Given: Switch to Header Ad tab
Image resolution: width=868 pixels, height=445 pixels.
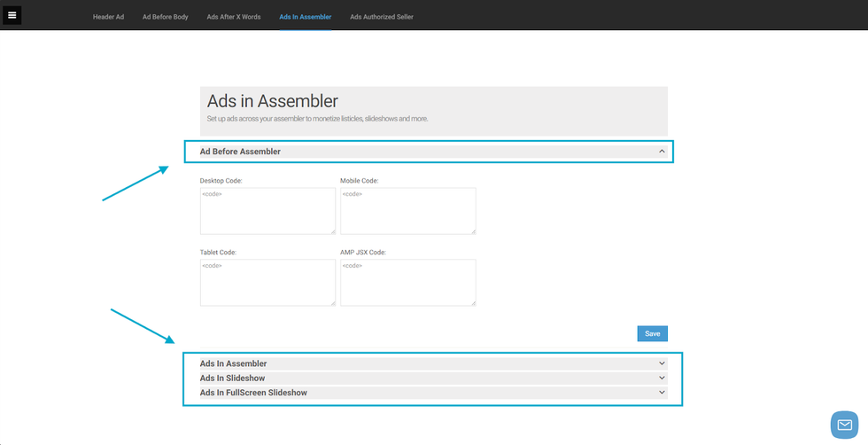Looking at the screenshot, I should click(108, 17).
